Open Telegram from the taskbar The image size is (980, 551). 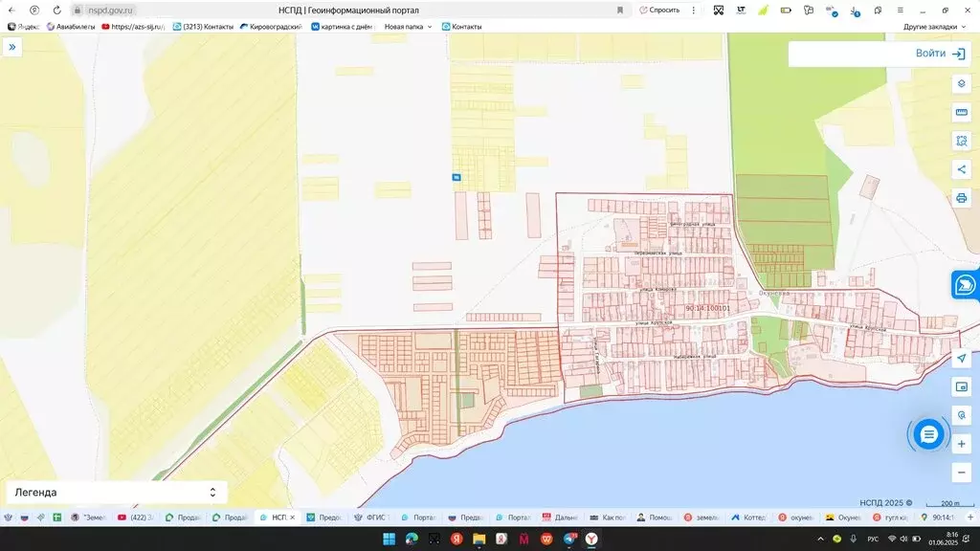point(568,539)
